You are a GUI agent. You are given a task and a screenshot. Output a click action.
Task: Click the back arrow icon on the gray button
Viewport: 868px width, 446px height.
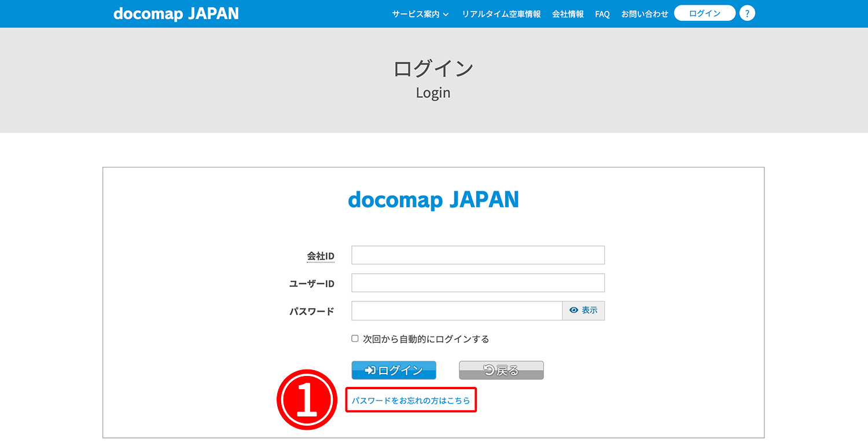coord(486,370)
